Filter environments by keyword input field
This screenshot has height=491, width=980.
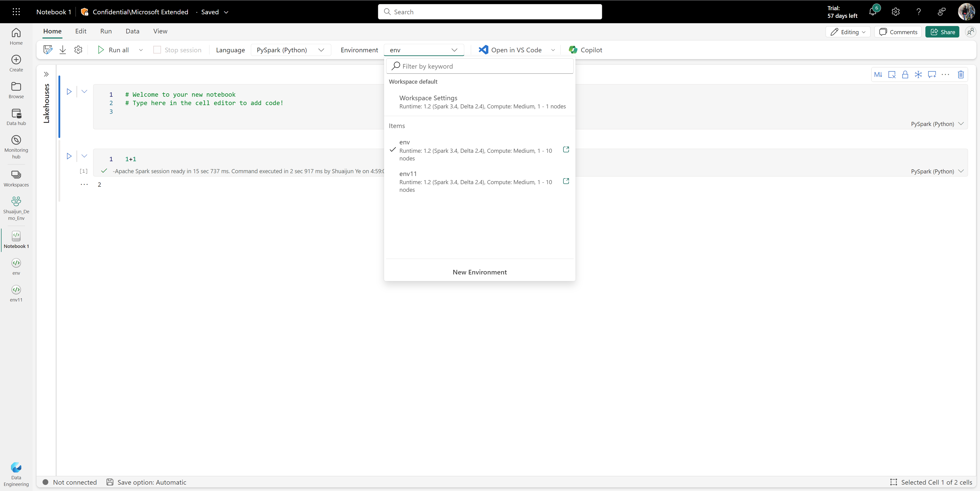click(x=480, y=66)
